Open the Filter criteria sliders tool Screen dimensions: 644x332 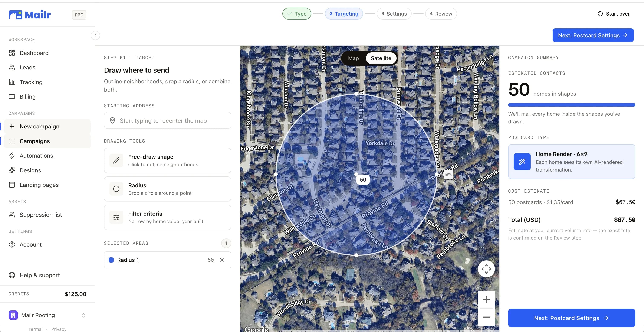(167, 217)
